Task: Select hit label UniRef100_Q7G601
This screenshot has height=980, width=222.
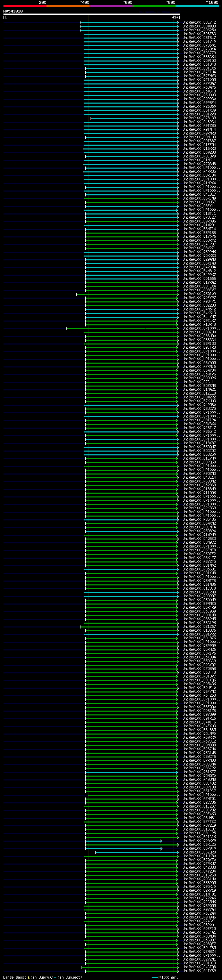Action: click(x=199, y=45)
